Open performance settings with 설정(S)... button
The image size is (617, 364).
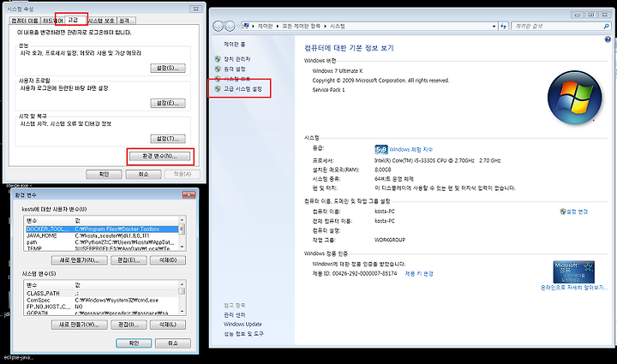(x=168, y=68)
